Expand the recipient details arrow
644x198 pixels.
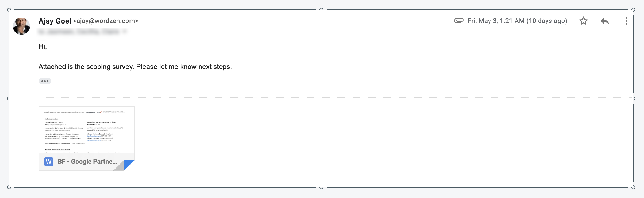[x=125, y=32]
